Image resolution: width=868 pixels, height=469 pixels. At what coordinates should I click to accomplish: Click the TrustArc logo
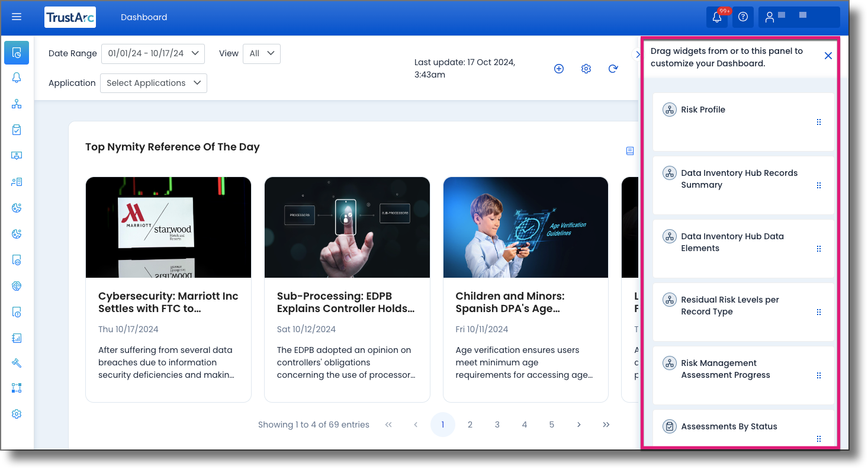70,17
